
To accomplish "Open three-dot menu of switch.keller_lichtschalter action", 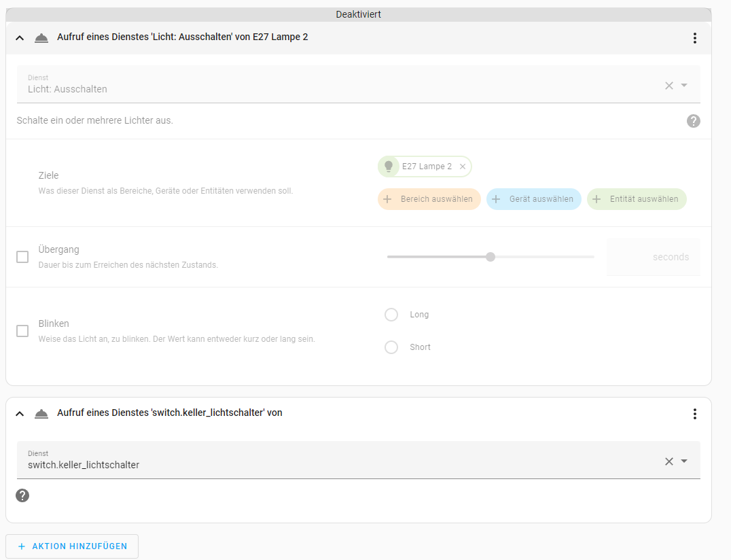I will (694, 414).
